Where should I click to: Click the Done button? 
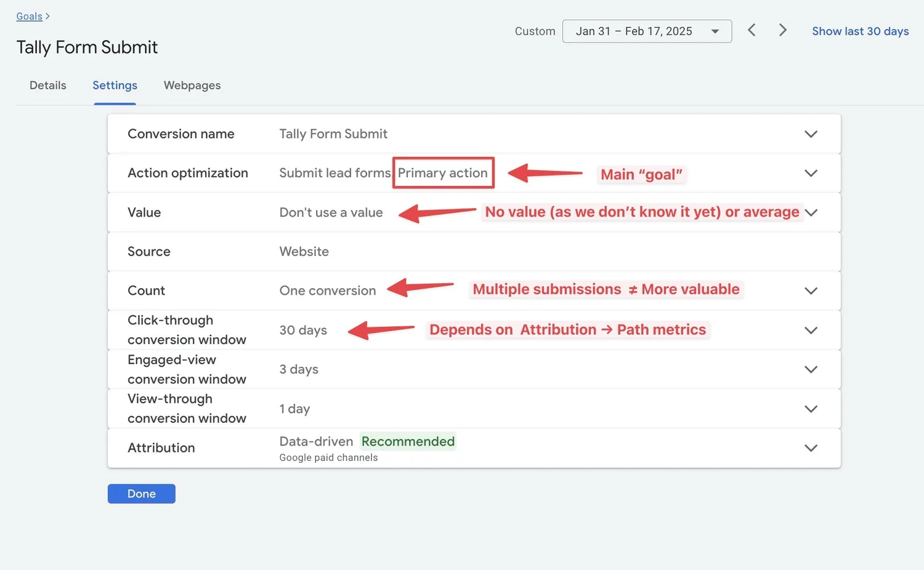[141, 493]
